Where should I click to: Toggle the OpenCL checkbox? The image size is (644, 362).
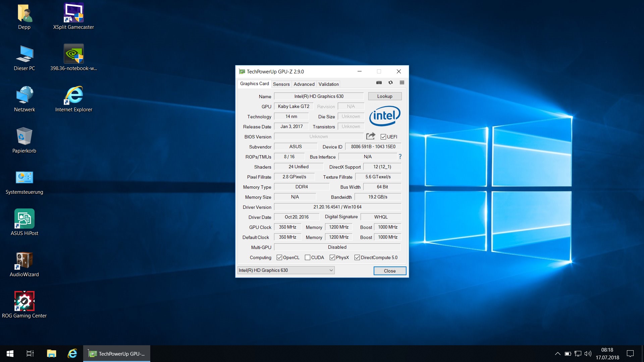pos(279,257)
